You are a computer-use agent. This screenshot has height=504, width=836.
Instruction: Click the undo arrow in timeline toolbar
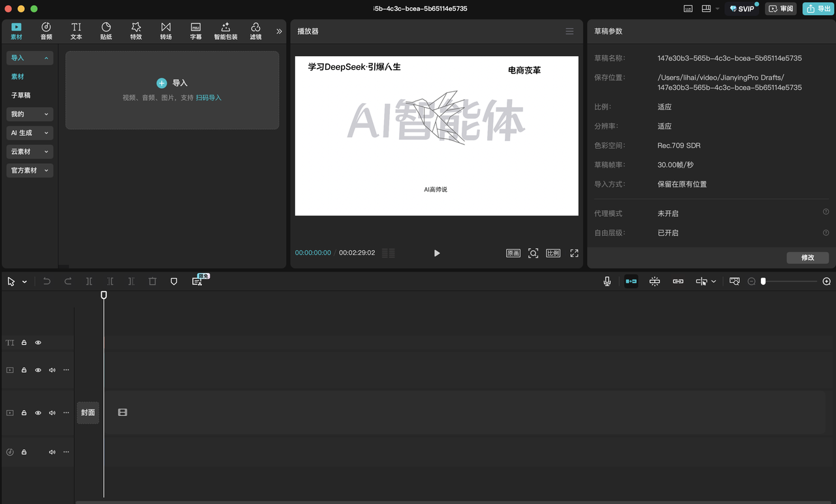pyautogui.click(x=47, y=281)
